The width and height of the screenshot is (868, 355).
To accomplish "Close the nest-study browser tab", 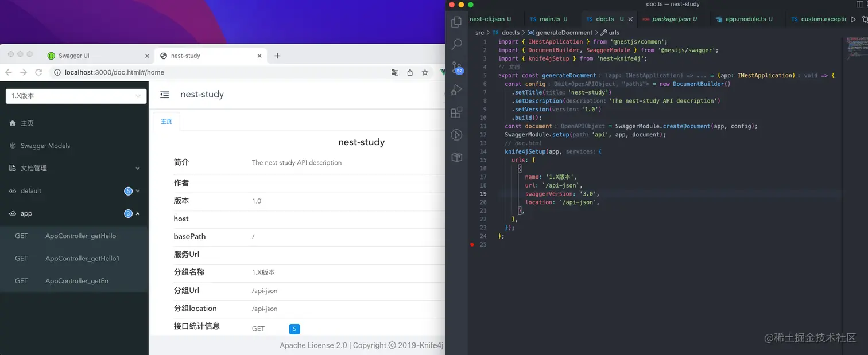I will (259, 56).
